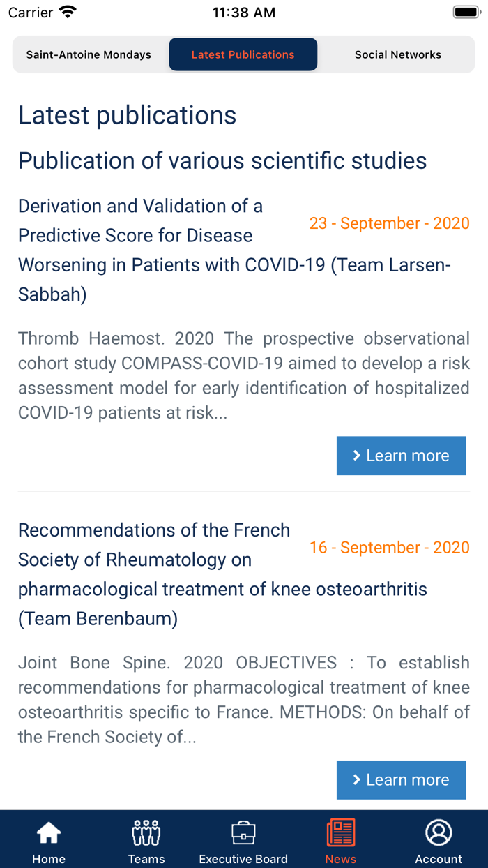
Task: Tap the Thromb Haemost summary paragraph
Action: pos(243,375)
